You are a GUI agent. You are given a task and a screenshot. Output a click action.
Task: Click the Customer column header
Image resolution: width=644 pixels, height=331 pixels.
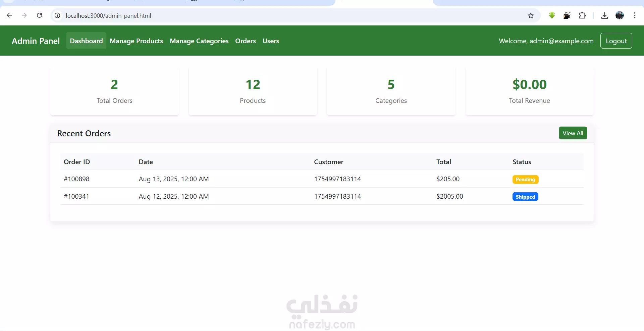click(x=329, y=162)
